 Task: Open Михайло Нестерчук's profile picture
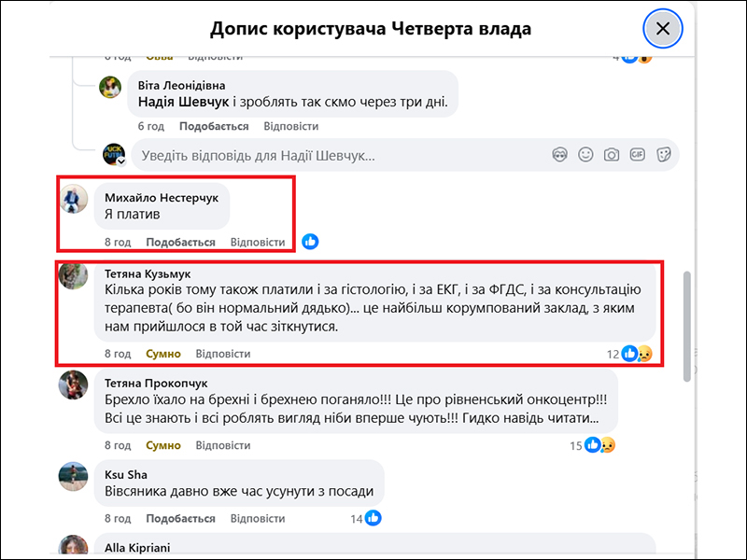point(74,198)
